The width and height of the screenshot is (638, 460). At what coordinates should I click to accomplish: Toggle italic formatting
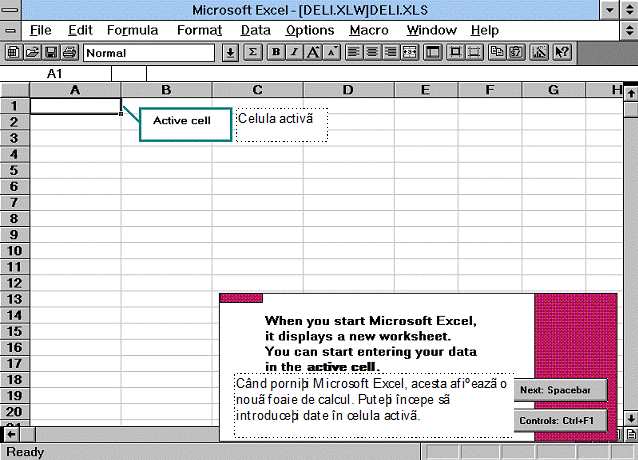pyautogui.click(x=295, y=52)
